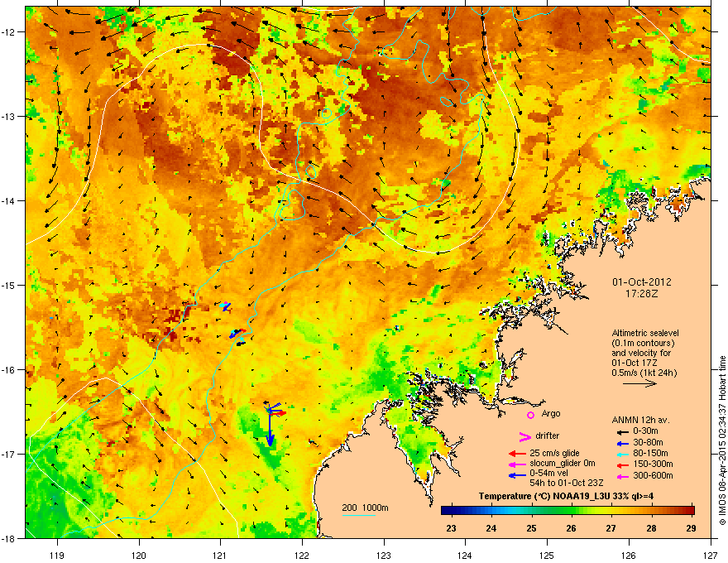Click the '54h to 01-Oct 23Z' text
This screenshot has width=728, height=563.
(567, 483)
